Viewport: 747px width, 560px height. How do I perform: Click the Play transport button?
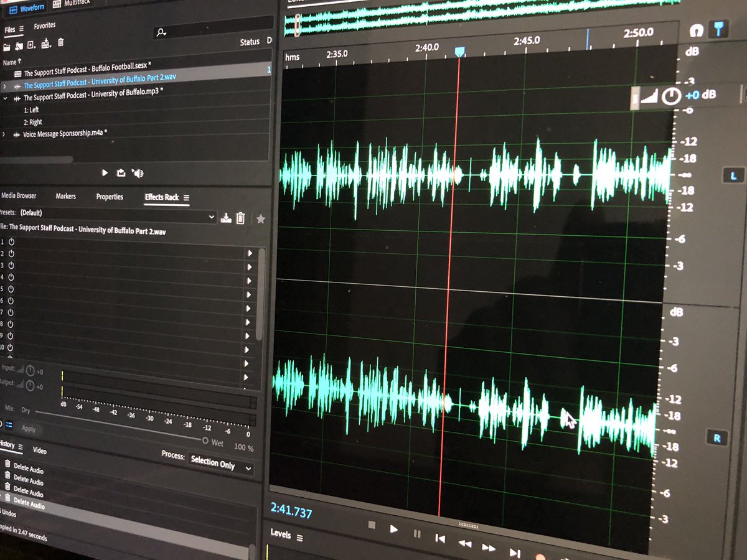click(393, 529)
